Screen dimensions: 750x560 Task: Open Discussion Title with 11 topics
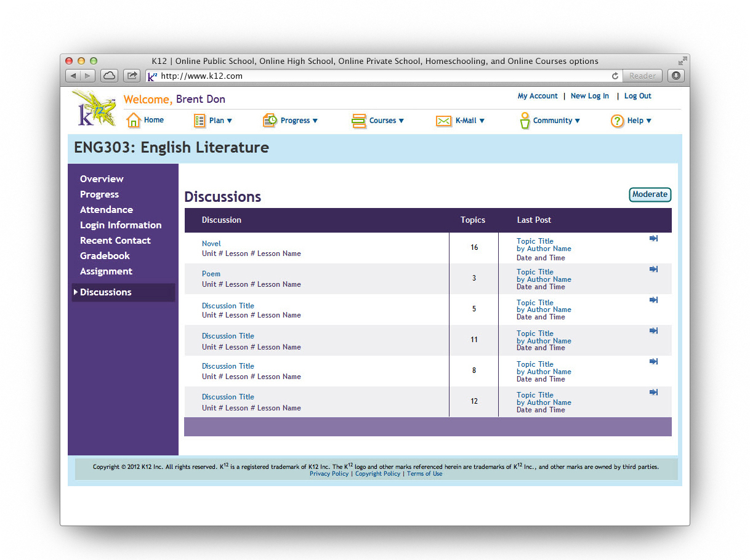pyautogui.click(x=228, y=336)
